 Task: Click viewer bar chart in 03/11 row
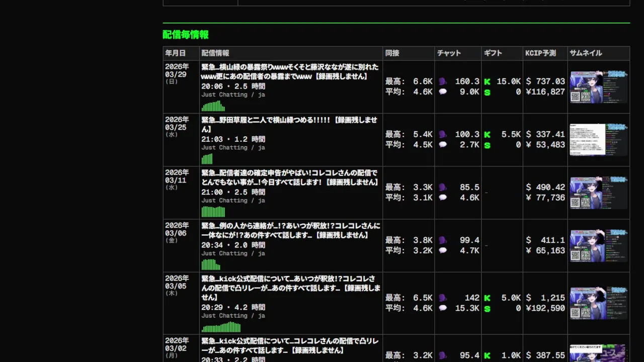pos(213,212)
